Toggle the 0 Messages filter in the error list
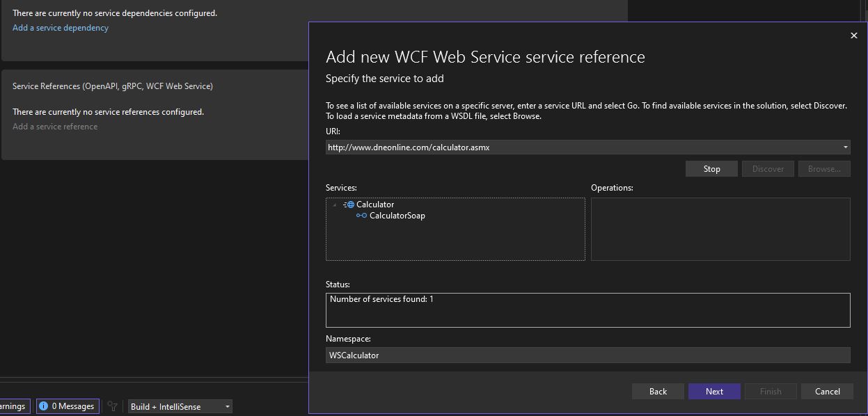868x416 pixels. click(68, 406)
